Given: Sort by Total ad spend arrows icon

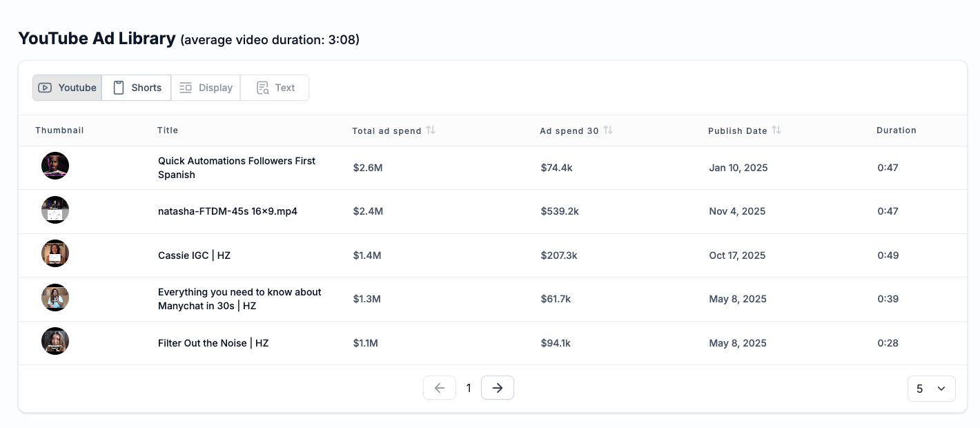Looking at the screenshot, I should point(431,130).
